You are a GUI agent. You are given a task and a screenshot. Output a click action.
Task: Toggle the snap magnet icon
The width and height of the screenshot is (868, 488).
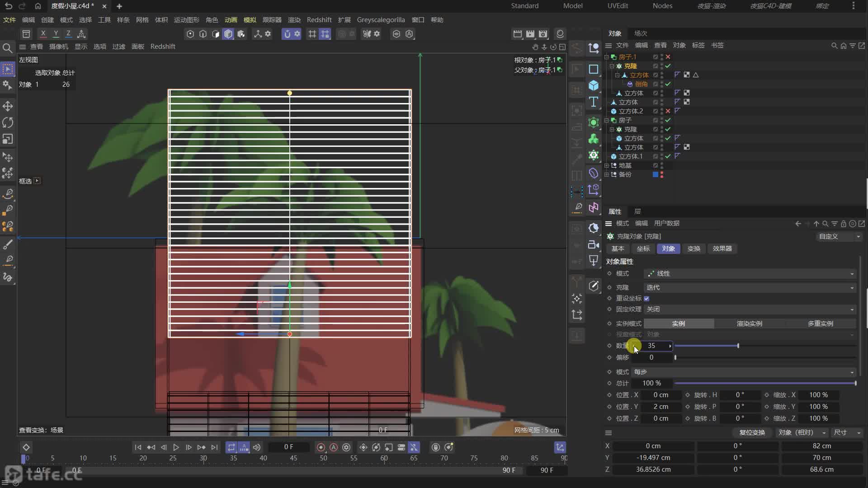tap(287, 34)
